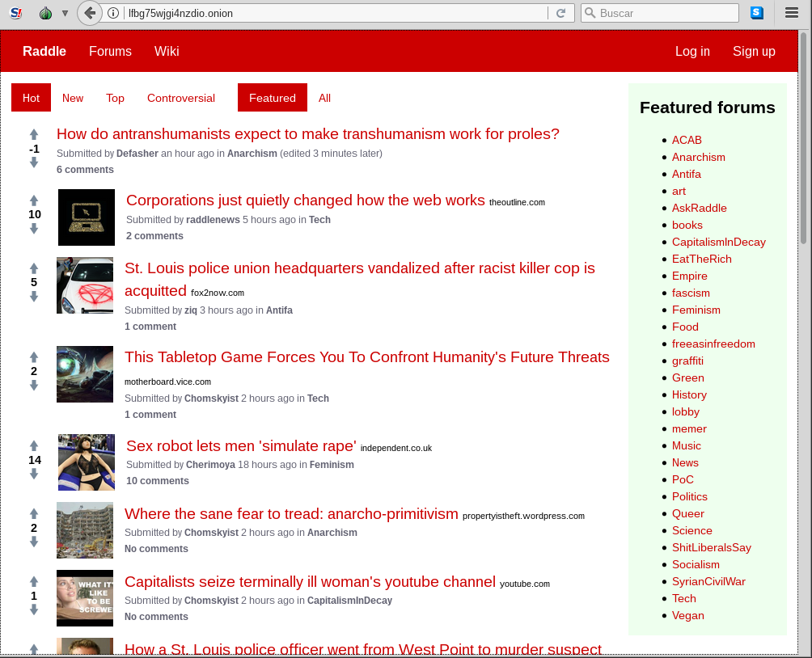This screenshot has width=812, height=658.
Task: Expand the Tor onion dropdown arrow
Action: [65, 13]
